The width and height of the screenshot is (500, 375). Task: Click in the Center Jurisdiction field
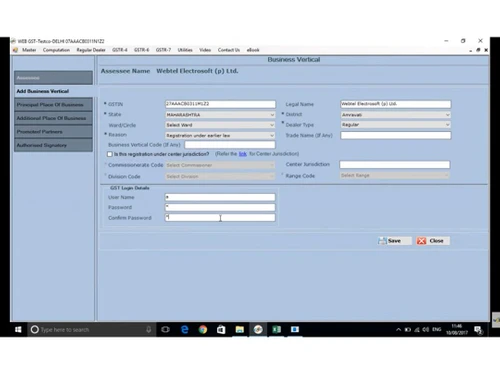(x=395, y=164)
